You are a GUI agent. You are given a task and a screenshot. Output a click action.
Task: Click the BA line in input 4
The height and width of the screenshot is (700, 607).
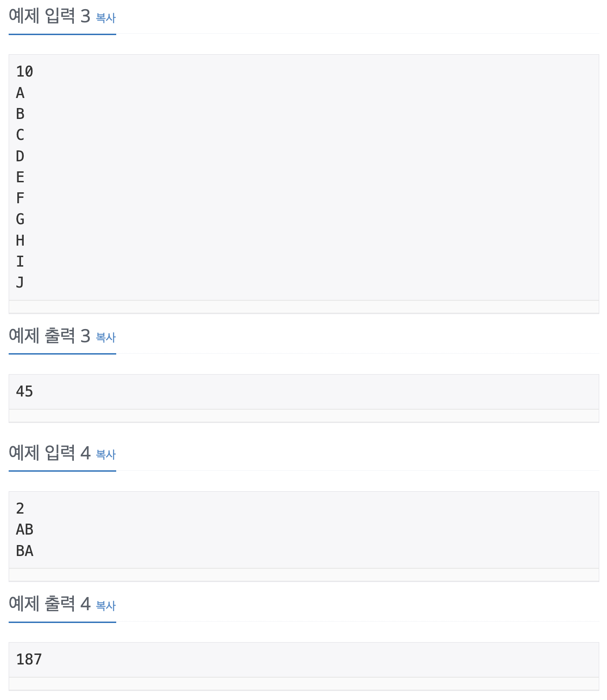pyautogui.click(x=25, y=551)
